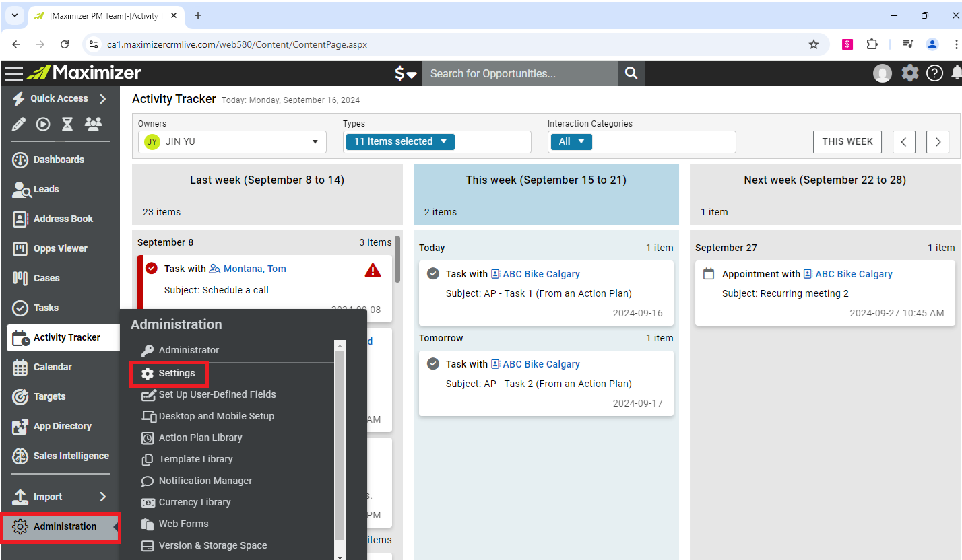Image resolution: width=962 pixels, height=560 pixels.
Task: Open ABC Bike Calgary link in Appointment card
Action: tap(854, 274)
